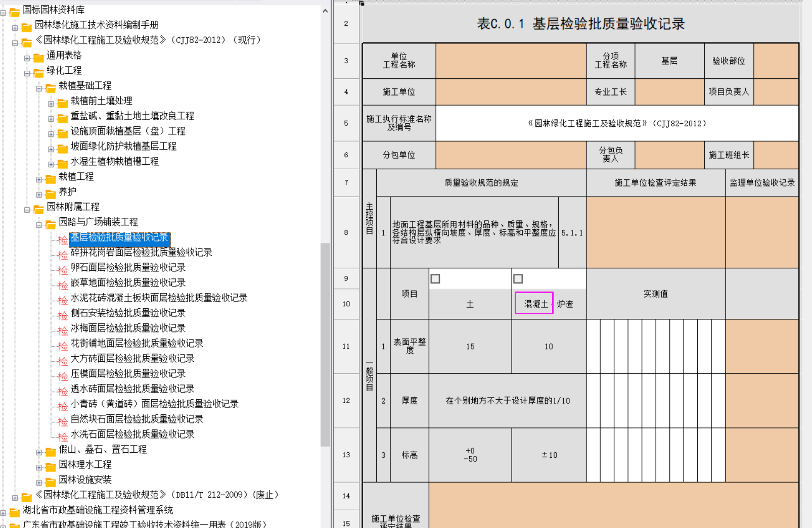The width and height of the screenshot is (812, 528).
Task: Click the folder icon next to 栽植基础工程
Action: (51, 88)
